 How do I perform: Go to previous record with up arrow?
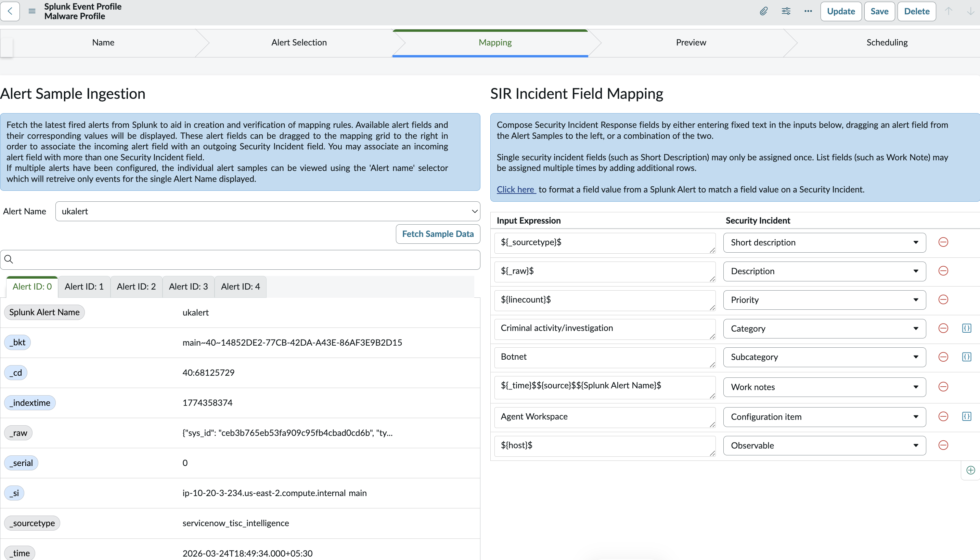point(949,11)
